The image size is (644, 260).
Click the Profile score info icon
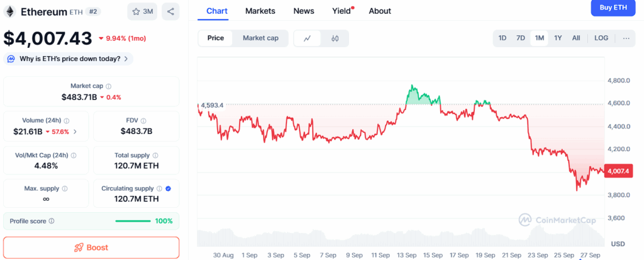pos(52,221)
